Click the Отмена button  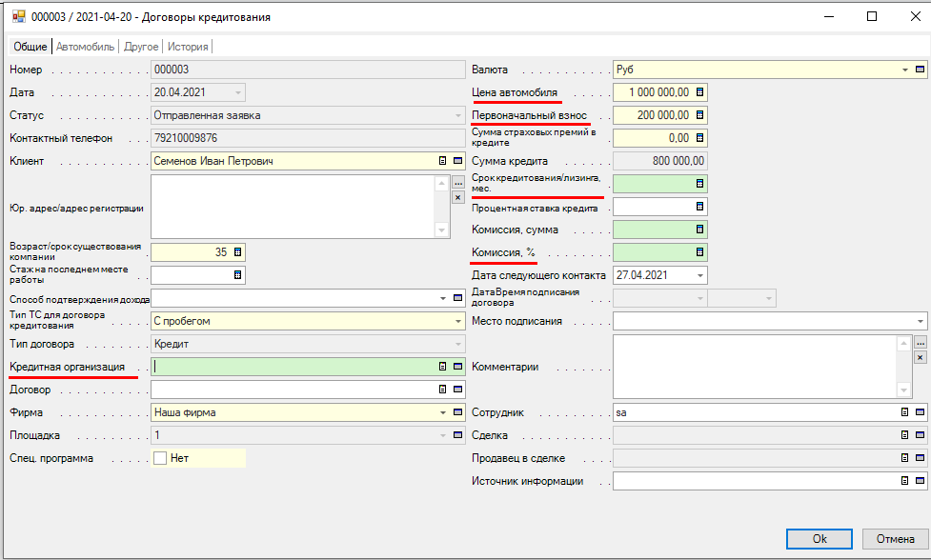(x=895, y=539)
